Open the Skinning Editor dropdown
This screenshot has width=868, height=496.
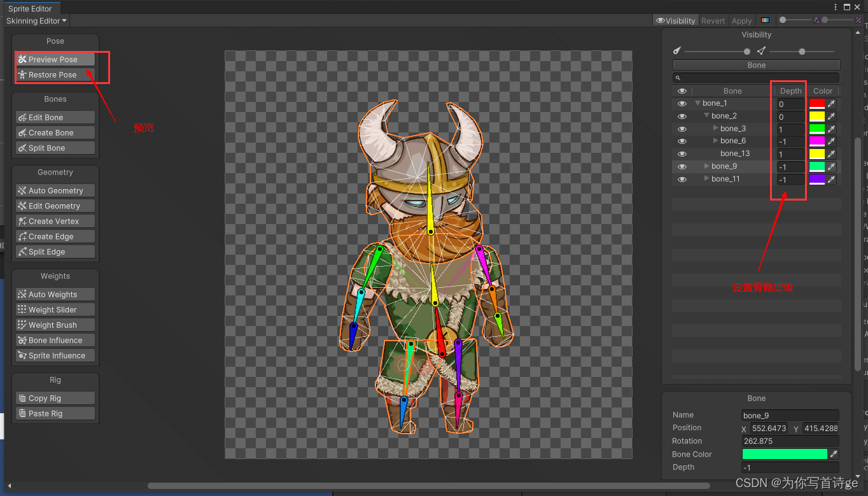click(x=36, y=20)
